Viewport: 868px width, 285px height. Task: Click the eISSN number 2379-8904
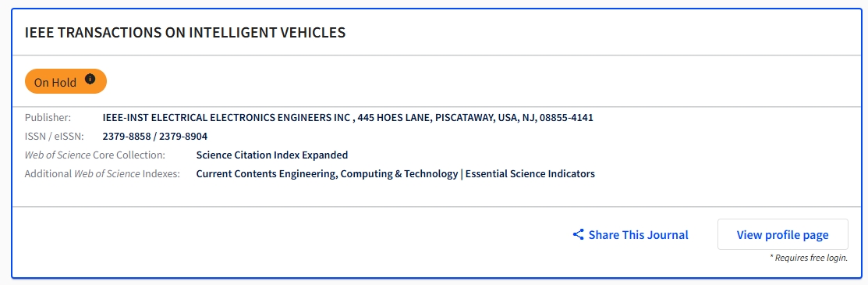coord(183,137)
